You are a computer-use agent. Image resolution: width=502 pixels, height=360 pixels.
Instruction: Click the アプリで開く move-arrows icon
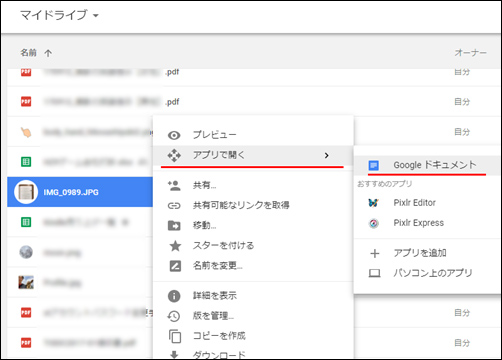(x=174, y=155)
